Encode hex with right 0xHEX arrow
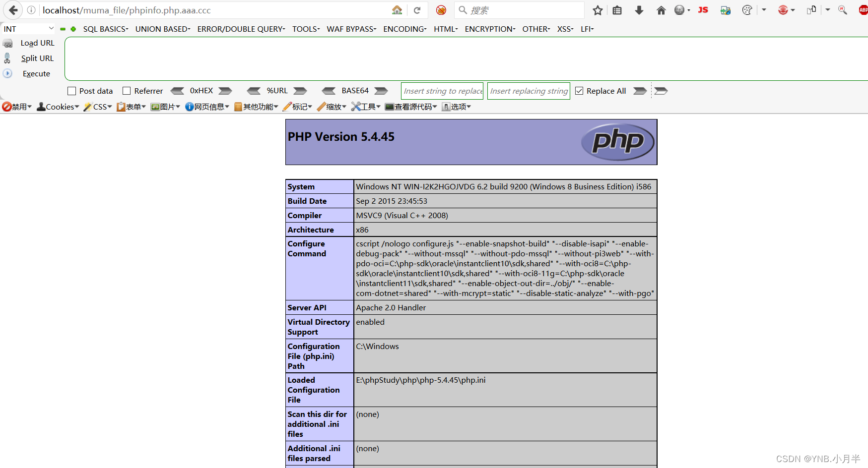This screenshot has height=468, width=868. click(x=225, y=91)
